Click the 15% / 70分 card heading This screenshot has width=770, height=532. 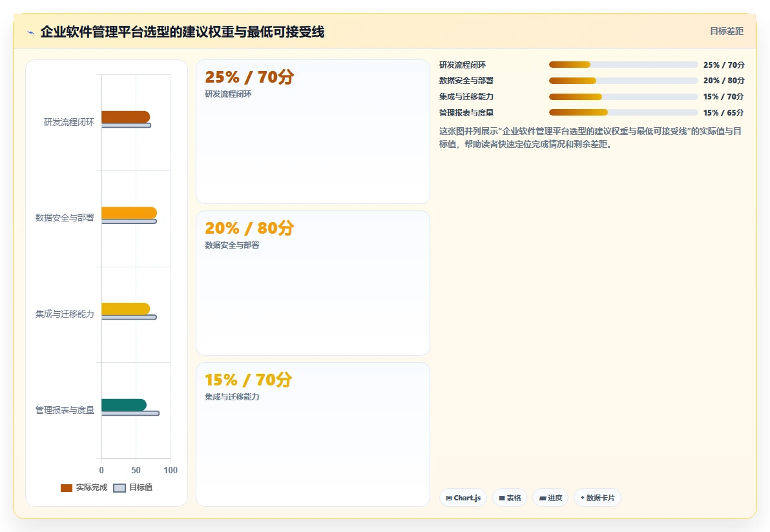(249, 380)
